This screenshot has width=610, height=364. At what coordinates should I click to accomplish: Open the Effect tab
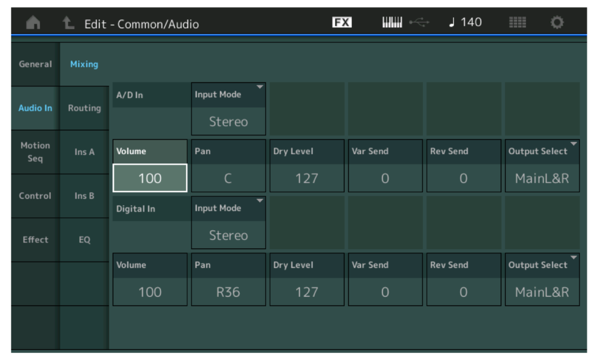pyautogui.click(x=35, y=240)
